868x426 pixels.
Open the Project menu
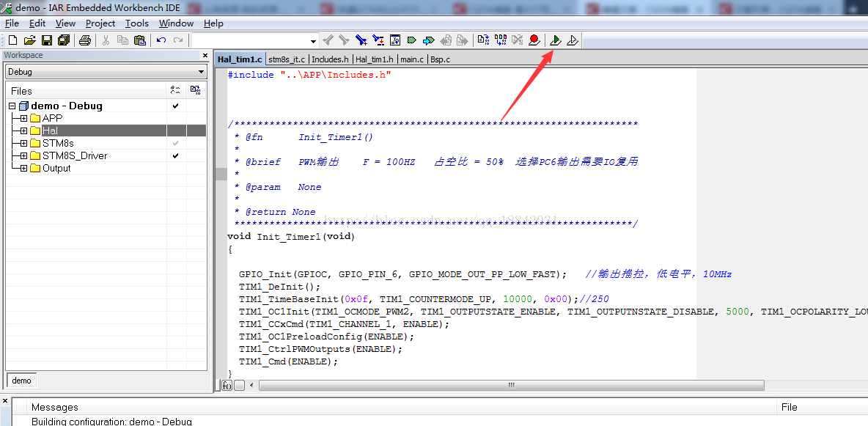coord(100,23)
